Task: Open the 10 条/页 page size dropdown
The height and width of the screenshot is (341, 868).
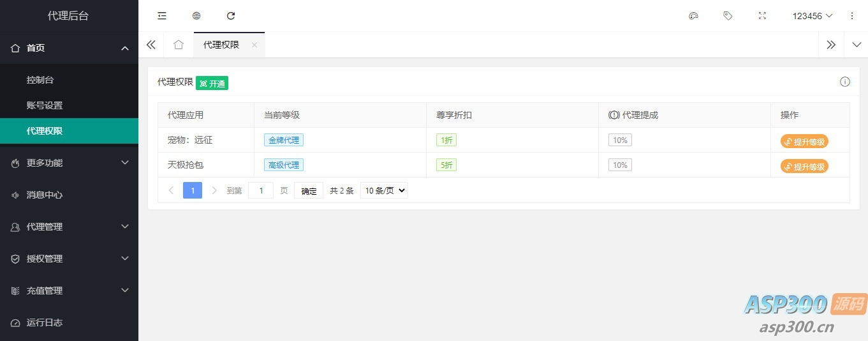Action: [x=384, y=190]
